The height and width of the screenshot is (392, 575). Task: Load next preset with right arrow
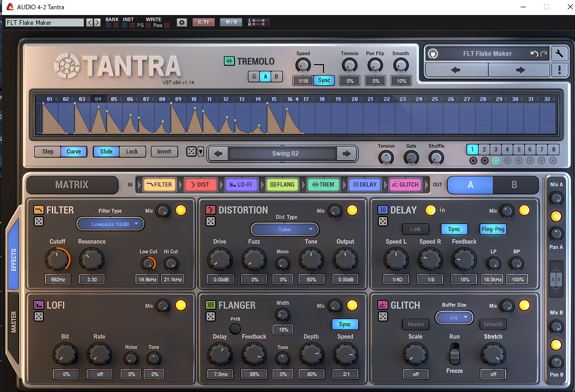coord(520,70)
